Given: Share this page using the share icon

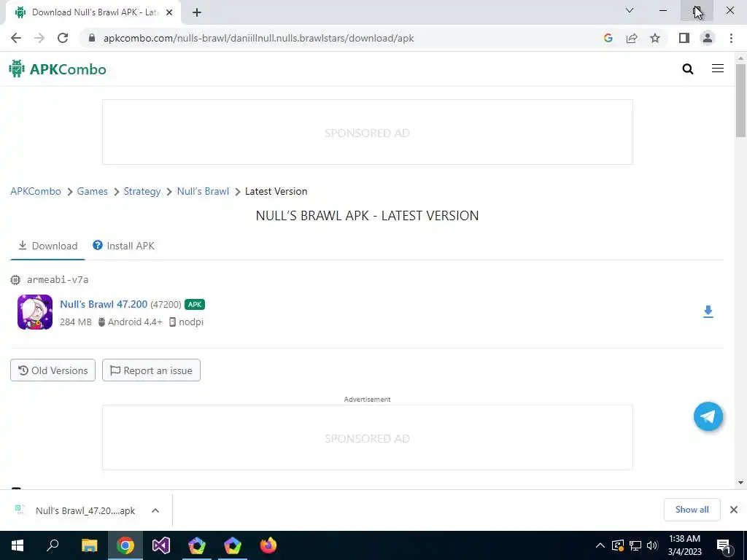Looking at the screenshot, I should [x=632, y=38].
